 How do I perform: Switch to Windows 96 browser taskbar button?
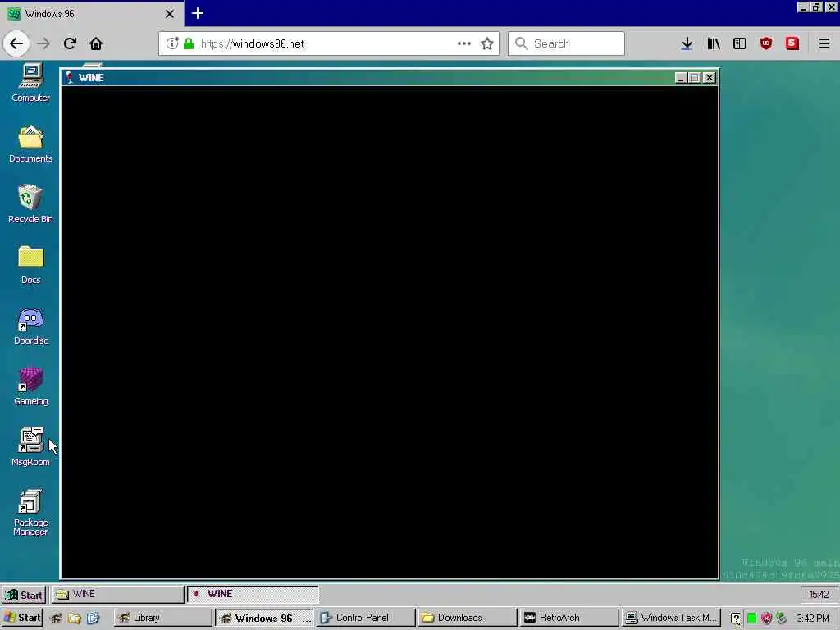point(265,618)
